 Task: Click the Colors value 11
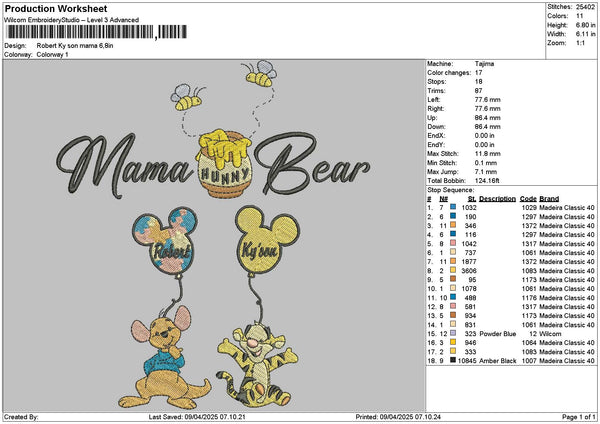coord(579,16)
